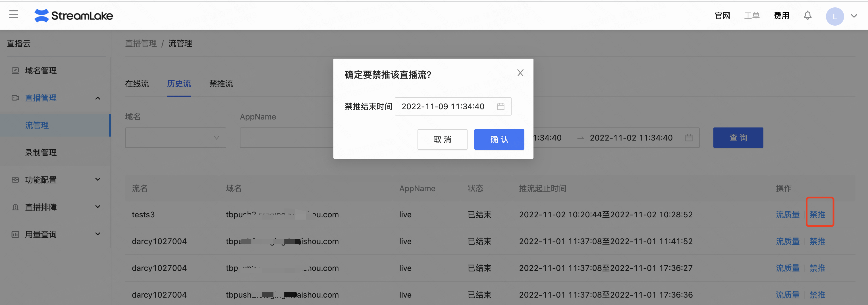The image size is (868, 305).
Task: Open the 官网 link
Action: (722, 16)
